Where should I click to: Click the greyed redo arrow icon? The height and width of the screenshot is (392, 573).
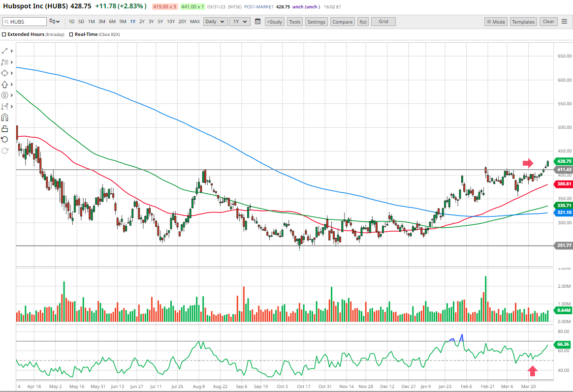click(x=5, y=151)
